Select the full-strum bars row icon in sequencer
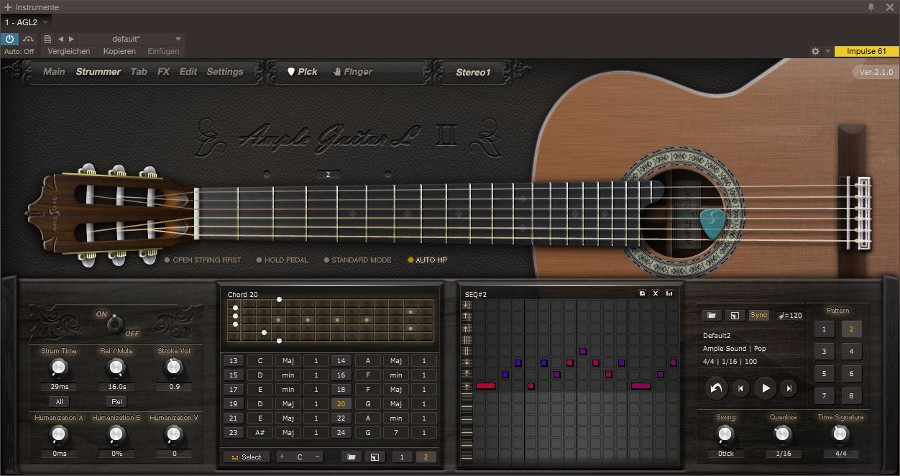The width and height of the screenshot is (900, 476). 467,340
